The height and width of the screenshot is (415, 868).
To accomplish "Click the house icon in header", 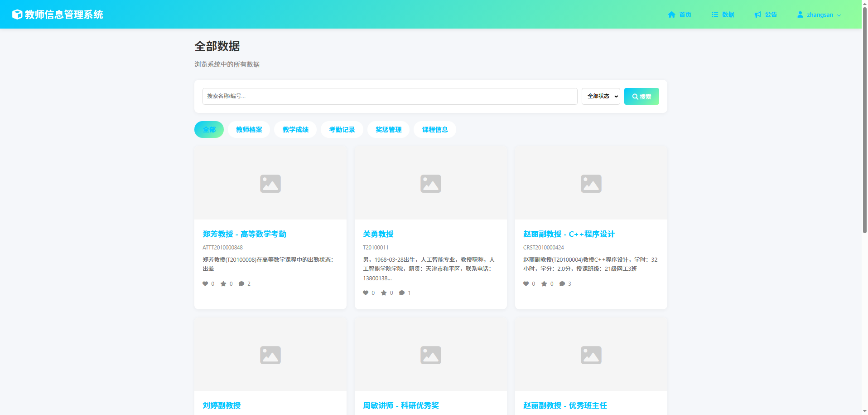I will coord(671,15).
